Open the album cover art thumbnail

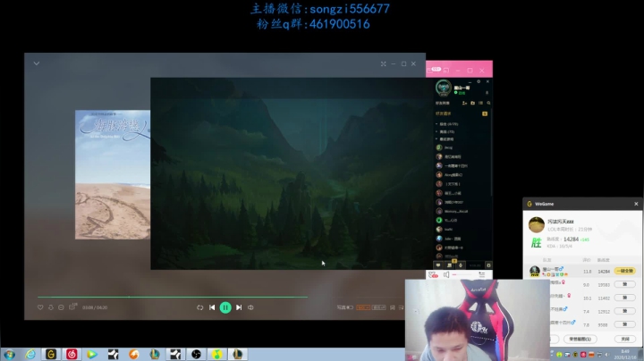click(113, 174)
